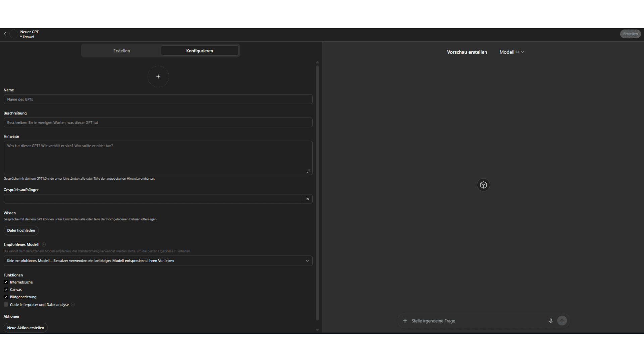This screenshot has height=362, width=644.
Task: Click the Erstellen button in top right
Action: 630,34
